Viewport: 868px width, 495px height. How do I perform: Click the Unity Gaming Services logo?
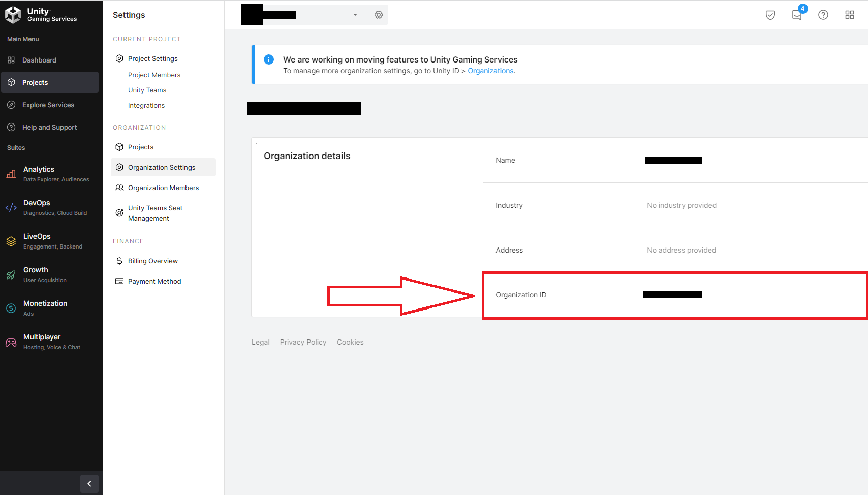[x=41, y=15]
